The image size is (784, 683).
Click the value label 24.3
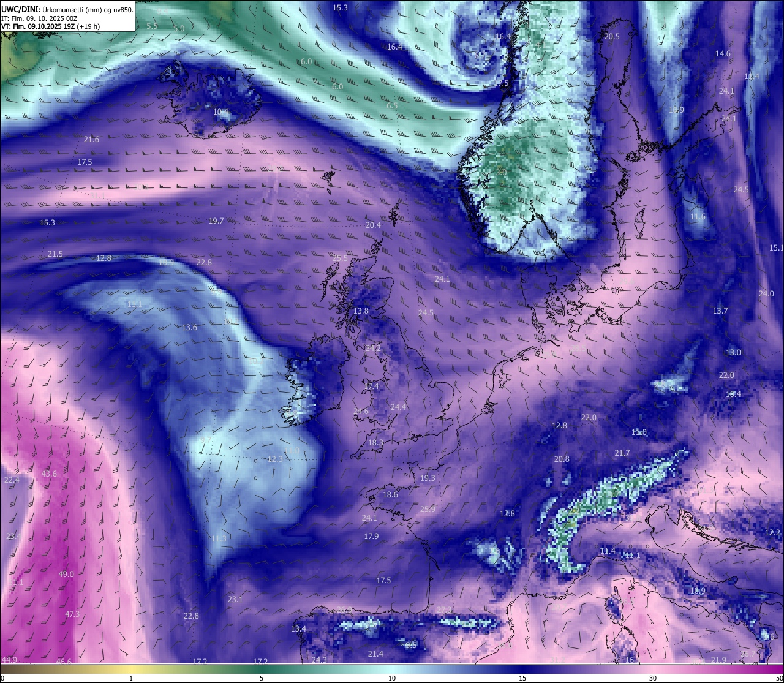click(319, 660)
